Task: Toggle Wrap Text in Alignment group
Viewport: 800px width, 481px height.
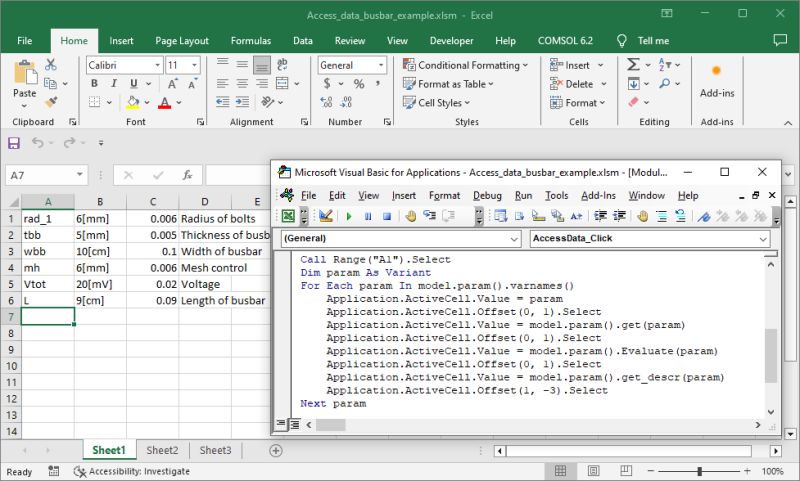Action: [x=282, y=65]
